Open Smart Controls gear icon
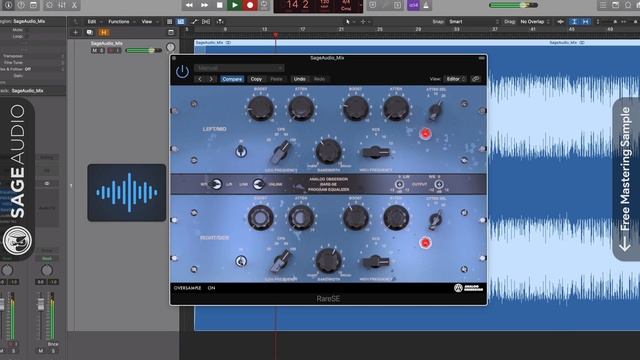The width and height of the screenshot is (640, 360). tap(49, 5)
